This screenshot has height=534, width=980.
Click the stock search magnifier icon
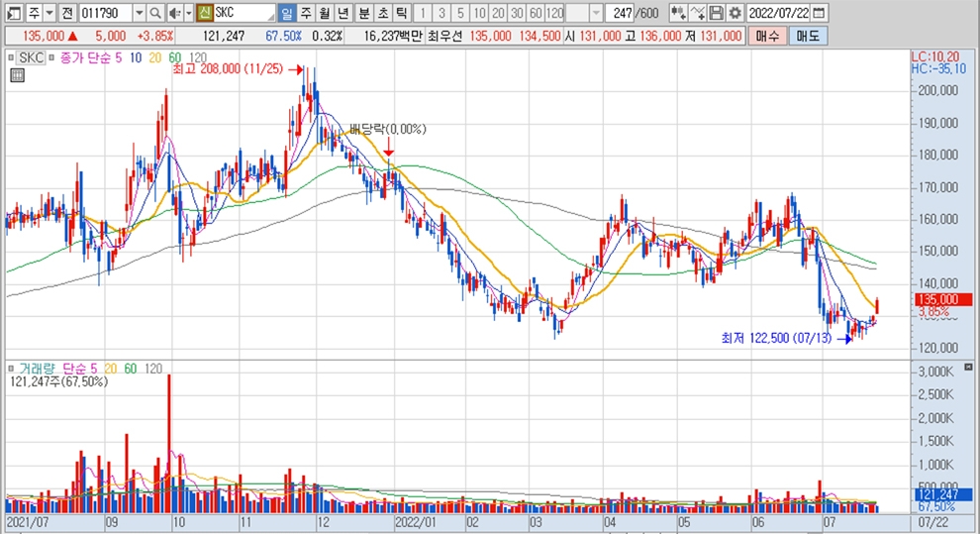point(156,13)
